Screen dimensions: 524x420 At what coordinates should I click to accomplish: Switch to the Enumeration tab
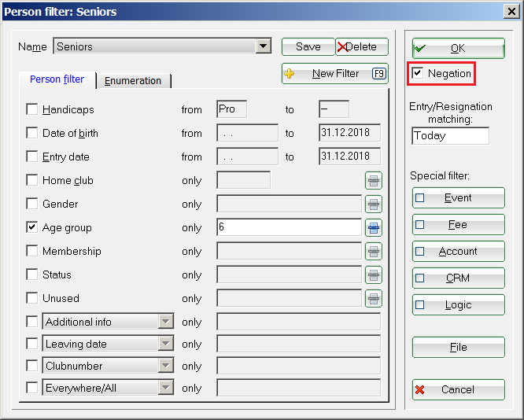133,81
